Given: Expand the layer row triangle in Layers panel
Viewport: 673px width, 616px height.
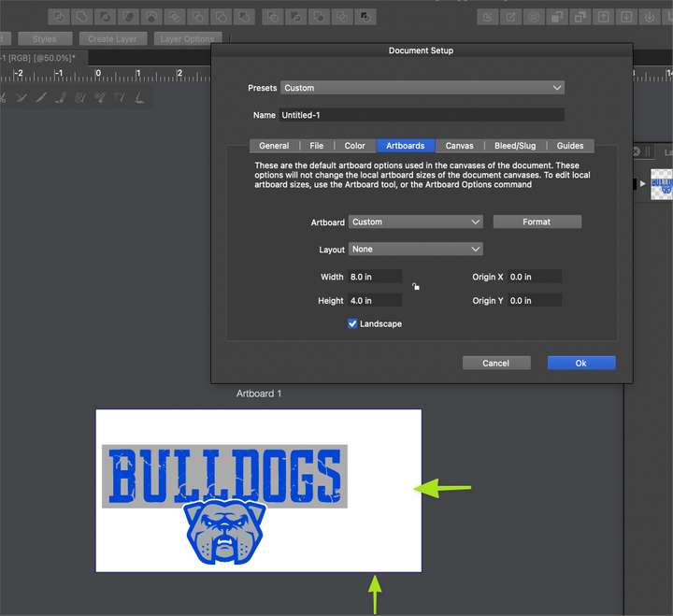Looking at the screenshot, I should pyautogui.click(x=642, y=183).
